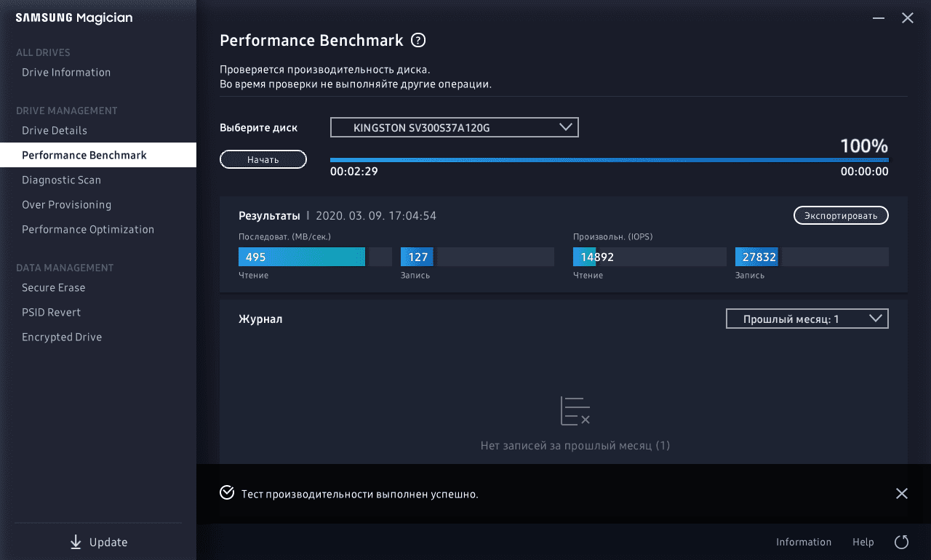The width and height of the screenshot is (931, 560).
Task: Dismiss the benchmark success notification
Action: (902, 494)
